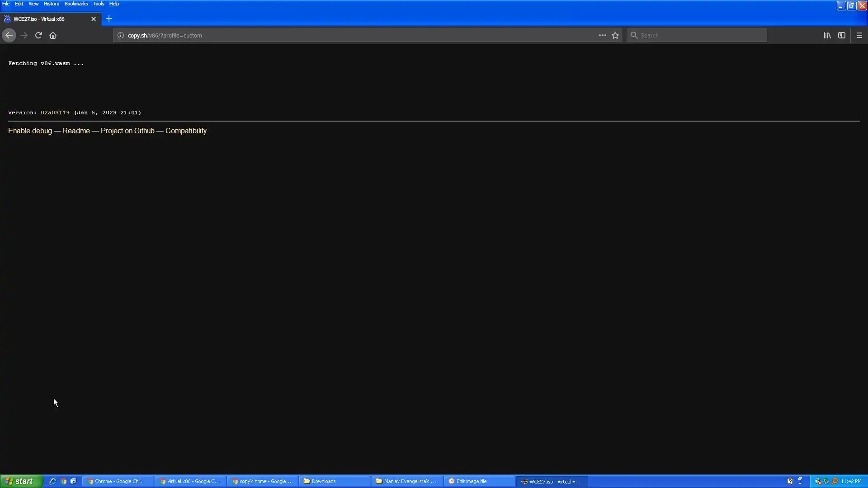The image size is (868, 488).
Task: Toggle the sidebars icon
Action: (841, 35)
